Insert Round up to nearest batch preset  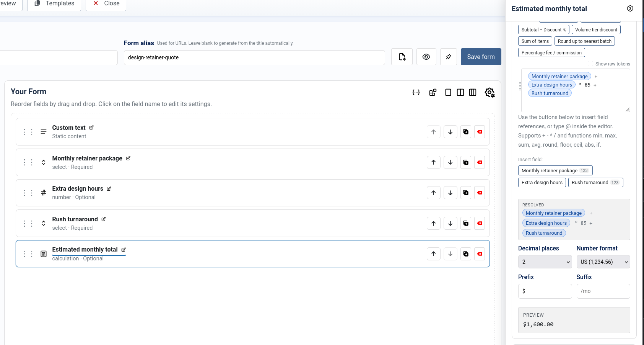click(x=585, y=41)
